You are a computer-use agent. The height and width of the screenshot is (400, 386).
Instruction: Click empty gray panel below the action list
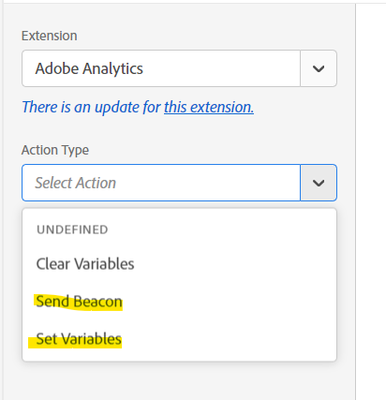coord(179,382)
